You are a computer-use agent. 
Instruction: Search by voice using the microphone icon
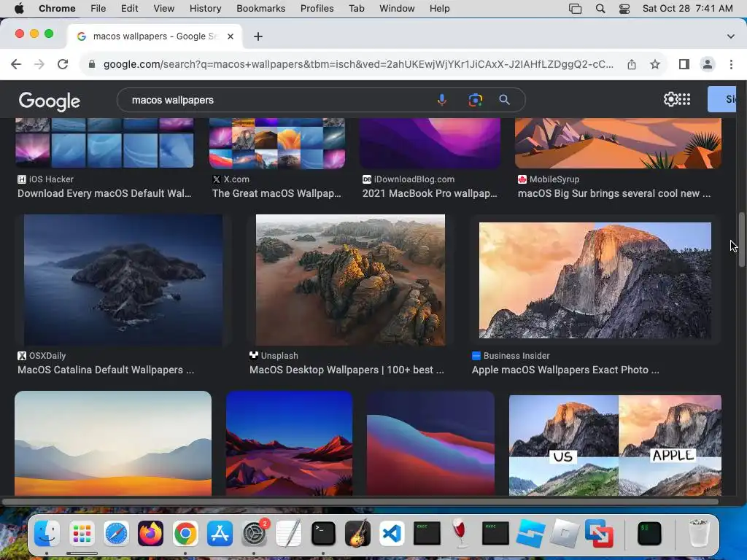442,100
